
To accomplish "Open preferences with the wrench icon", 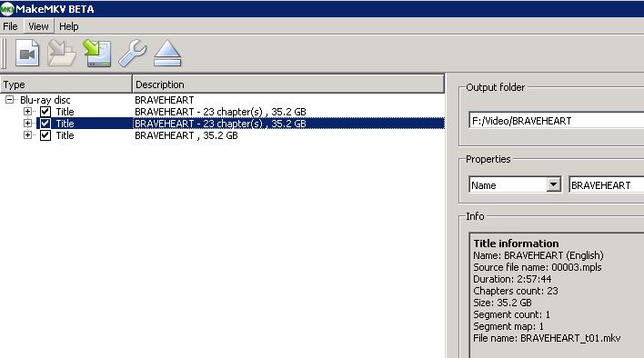I will [x=132, y=54].
